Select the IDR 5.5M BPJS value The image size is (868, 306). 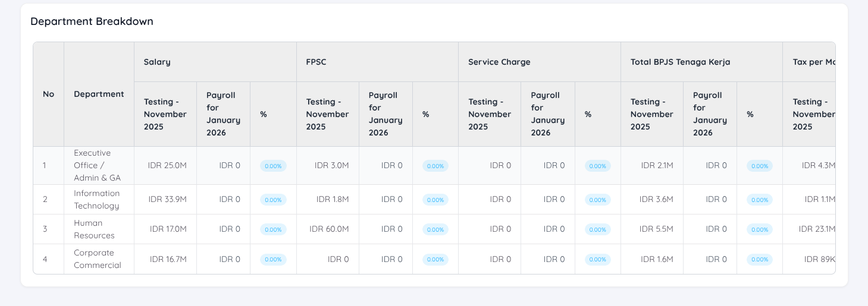pos(656,229)
